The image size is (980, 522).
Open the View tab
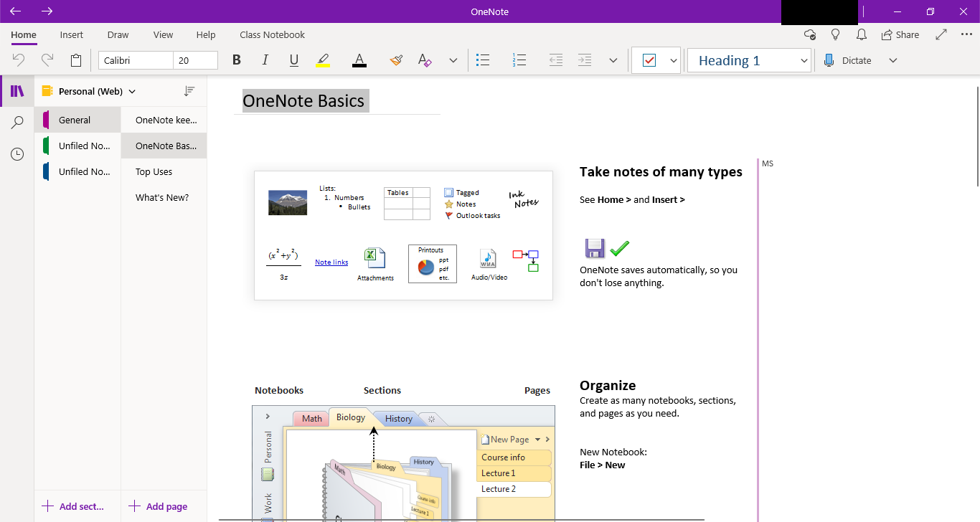(164, 34)
